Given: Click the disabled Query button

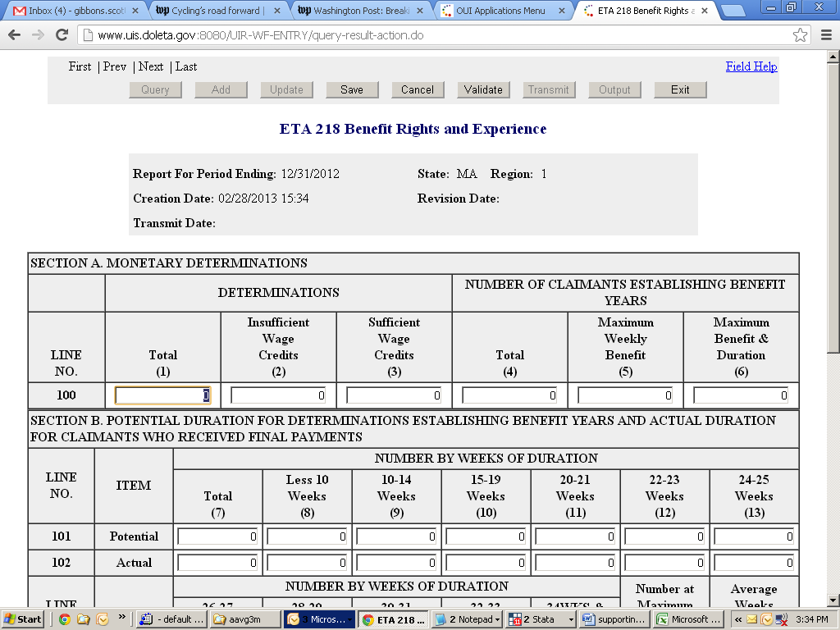Looking at the screenshot, I should (x=155, y=89).
